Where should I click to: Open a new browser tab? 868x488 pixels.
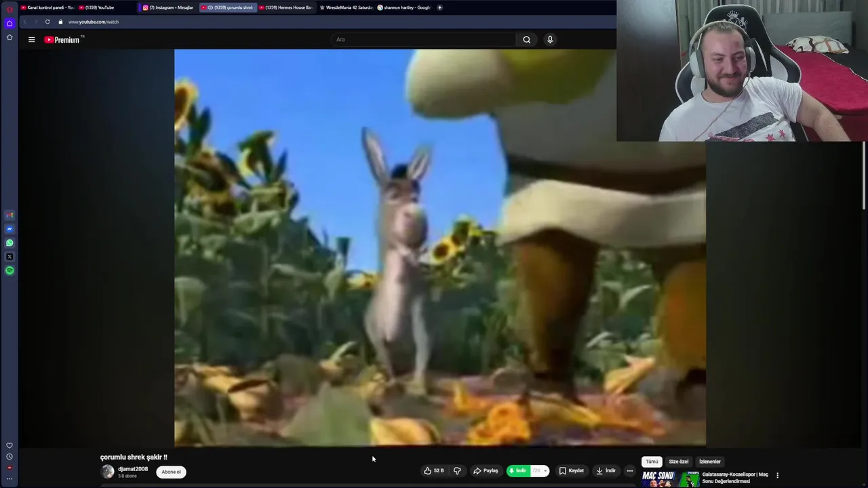(439, 7)
